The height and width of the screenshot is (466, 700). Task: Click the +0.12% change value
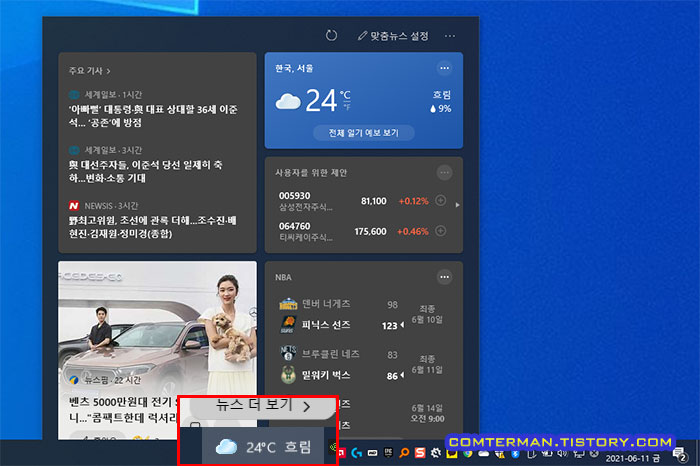tap(413, 201)
